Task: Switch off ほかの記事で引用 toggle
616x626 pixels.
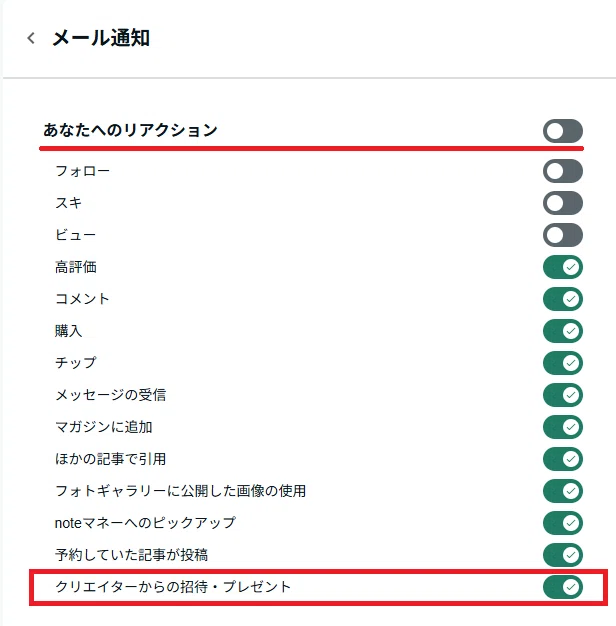Action: 563,459
